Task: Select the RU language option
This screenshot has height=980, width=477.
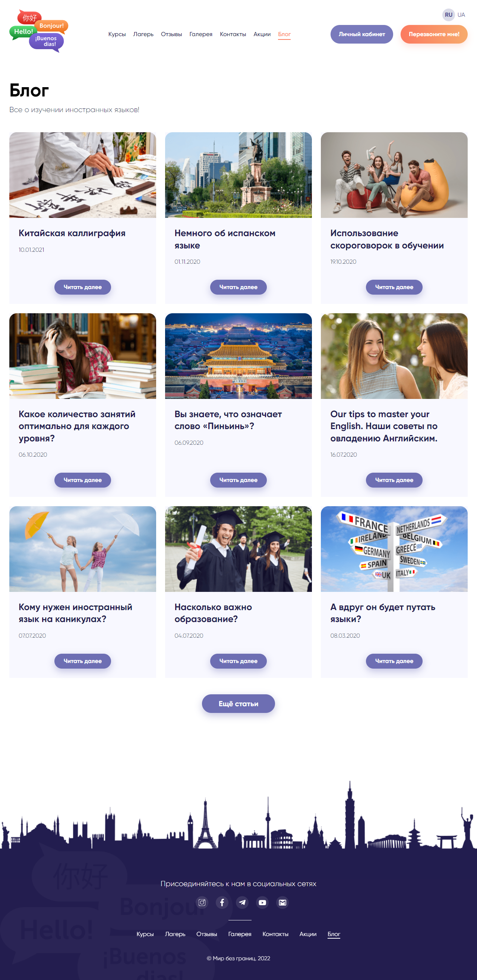Action: (448, 15)
